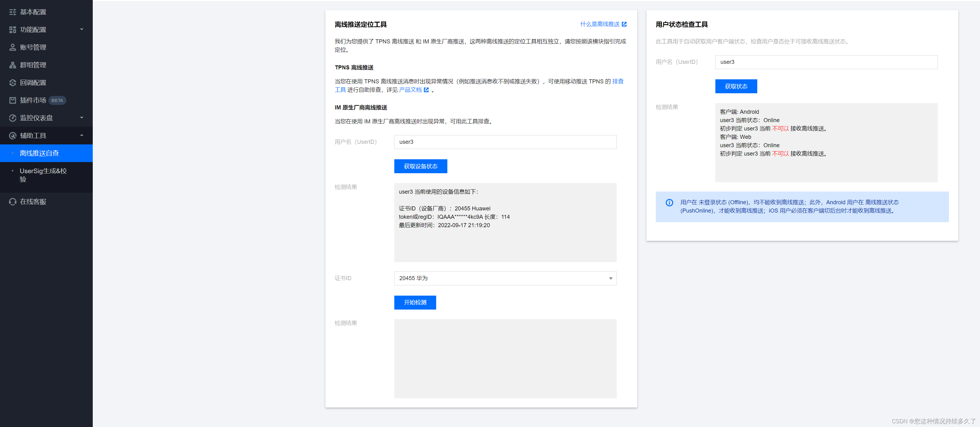This screenshot has height=427, width=980.
Task: Open the 证书ID dropdown showing 20455 华为
Action: click(505, 278)
